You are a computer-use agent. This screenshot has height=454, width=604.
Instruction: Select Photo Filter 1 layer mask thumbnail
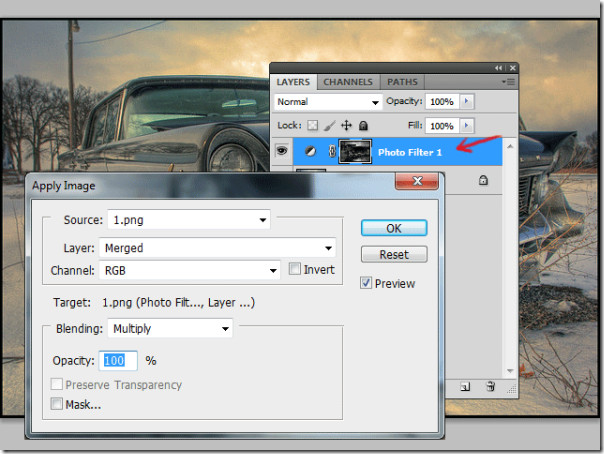pyautogui.click(x=355, y=152)
